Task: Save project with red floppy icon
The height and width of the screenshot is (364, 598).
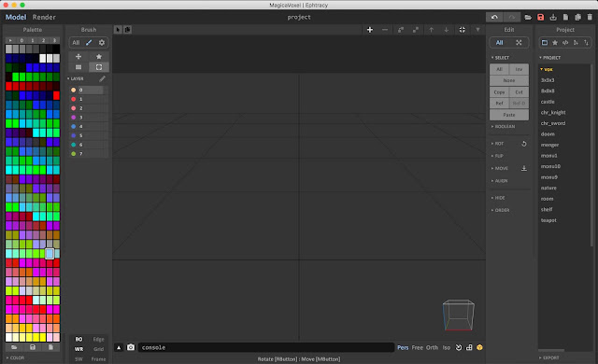Action: tap(540, 17)
